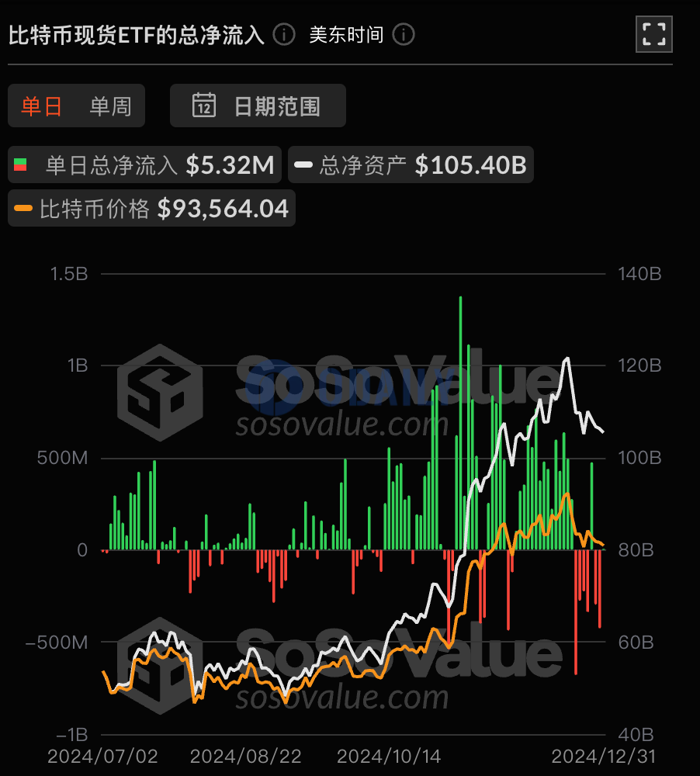Toggle 比特币价格 legend series
Screen dimensions: 700x776
[x=151, y=208]
